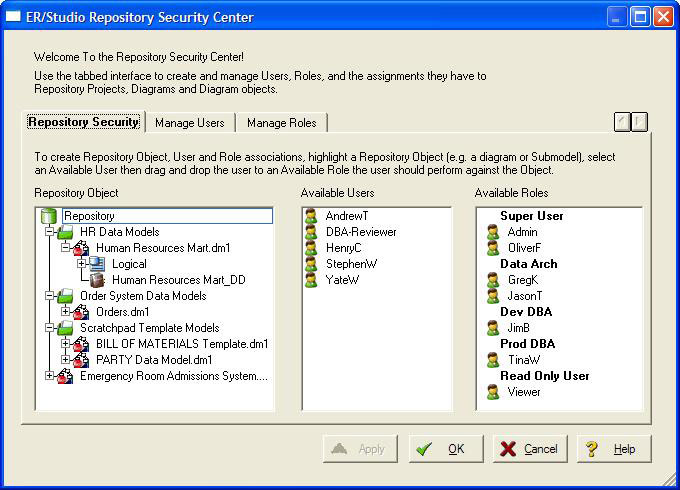Maximize the Security Center window
This screenshot has width=680, height=490.
pos(640,17)
